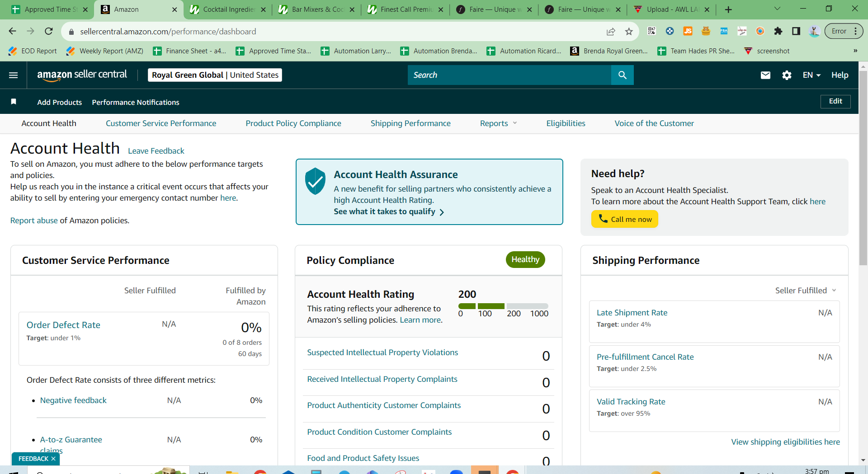
Task: Focus the Seller Central search field
Action: tap(509, 75)
